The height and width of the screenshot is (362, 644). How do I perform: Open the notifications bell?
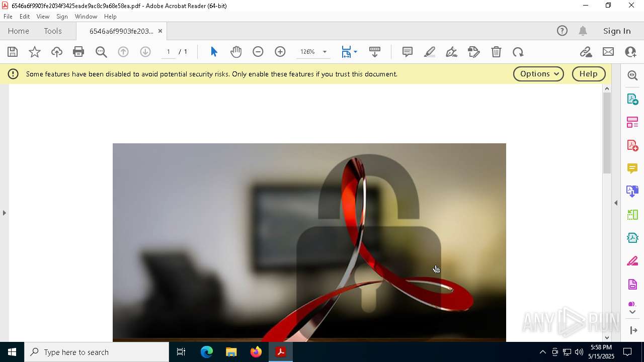point(583,31)
